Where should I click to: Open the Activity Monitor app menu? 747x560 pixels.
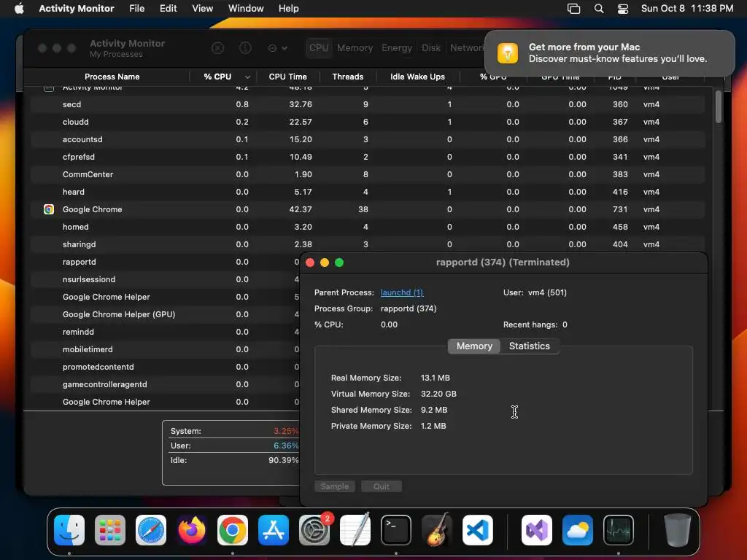(x=76, y=9)
